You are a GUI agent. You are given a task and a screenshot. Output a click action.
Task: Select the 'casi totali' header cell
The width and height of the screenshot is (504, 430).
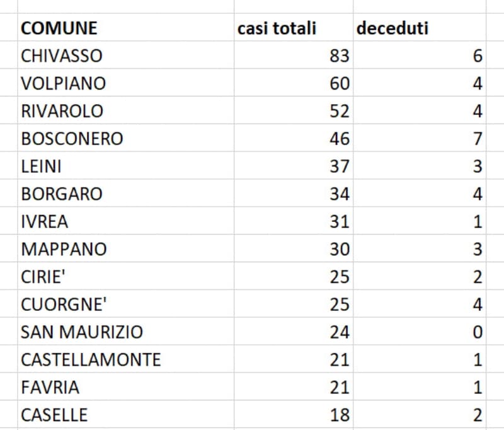click(x=277, y=28)
